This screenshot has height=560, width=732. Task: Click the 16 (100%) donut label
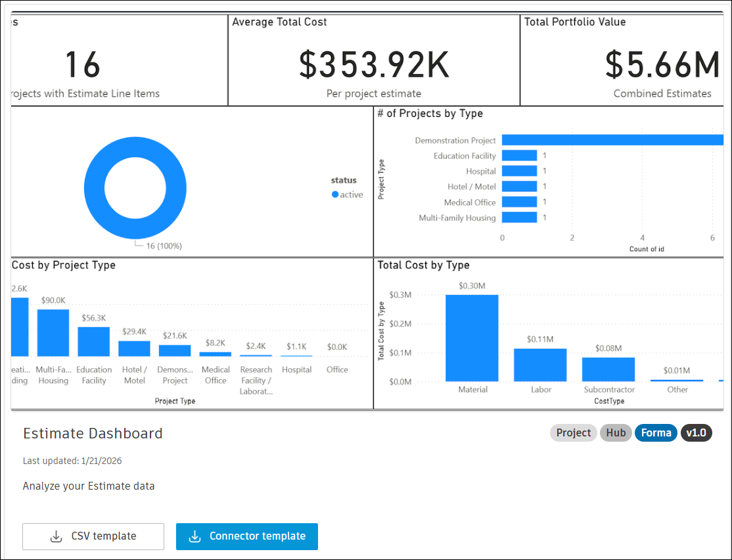164,246
